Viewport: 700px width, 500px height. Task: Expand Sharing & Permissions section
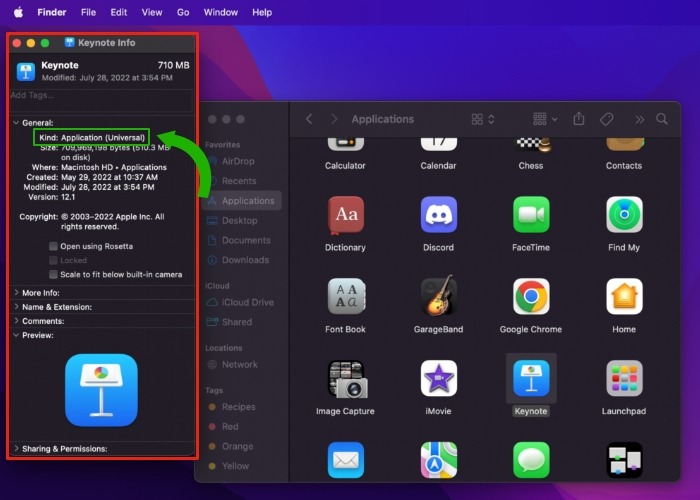pos(16,448)
